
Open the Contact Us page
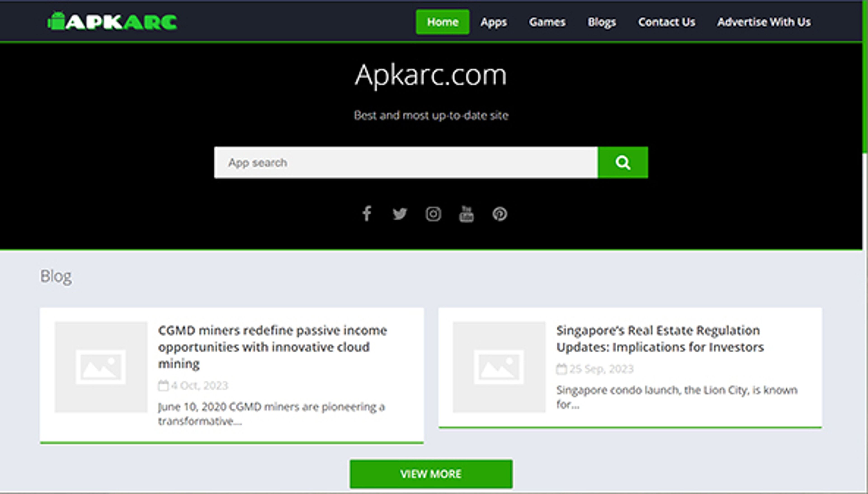[666, 22]
